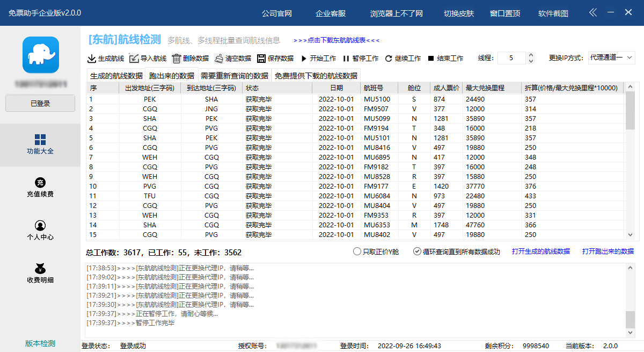644x352 pixels.
Task: Click the 舱位 column header
Action: [x=414, y=88]
